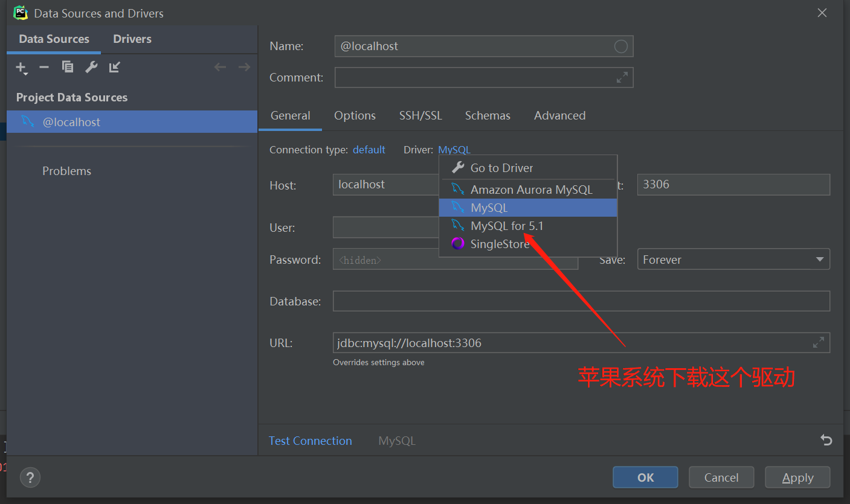Image resolution: width=850 pixels, height=504 pixels.
Task: Select MySQL for 5.1 driver
Action: pyautogui.click(x=529, y=226)
